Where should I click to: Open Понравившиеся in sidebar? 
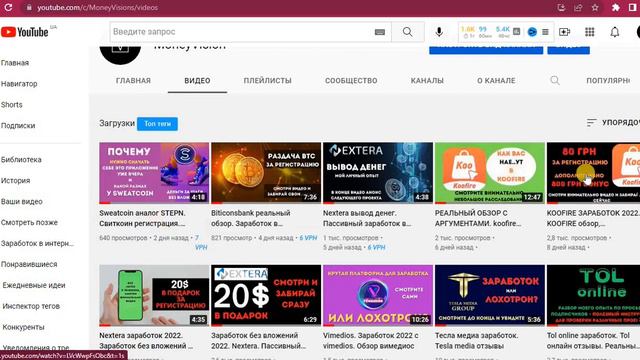click(29, 264)
